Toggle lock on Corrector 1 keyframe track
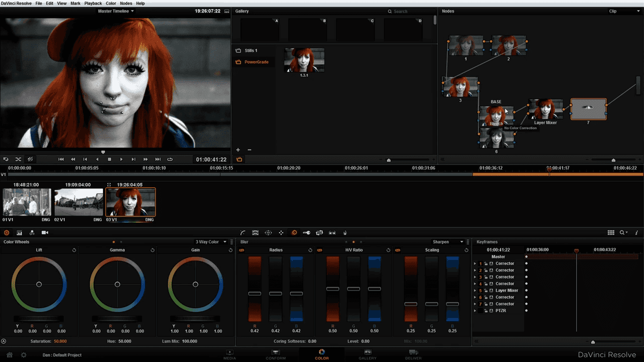The height and width of the screenshot is (362, 644). [486, 264]
